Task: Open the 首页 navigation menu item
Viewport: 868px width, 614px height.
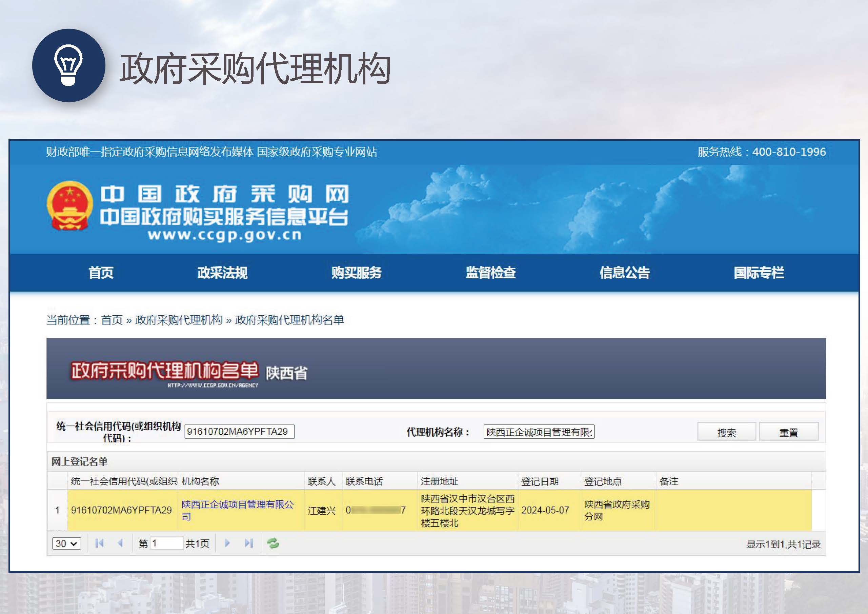Action: click(x=101, y=273)
